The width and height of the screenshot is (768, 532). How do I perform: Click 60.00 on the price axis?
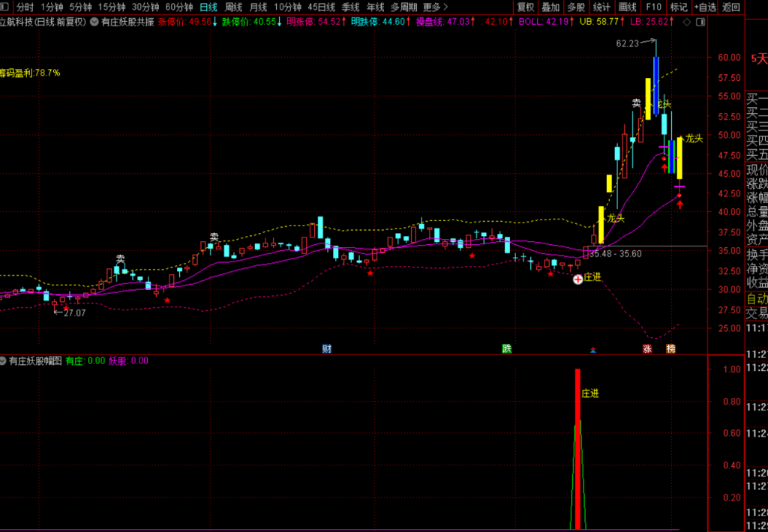point(729,57)
